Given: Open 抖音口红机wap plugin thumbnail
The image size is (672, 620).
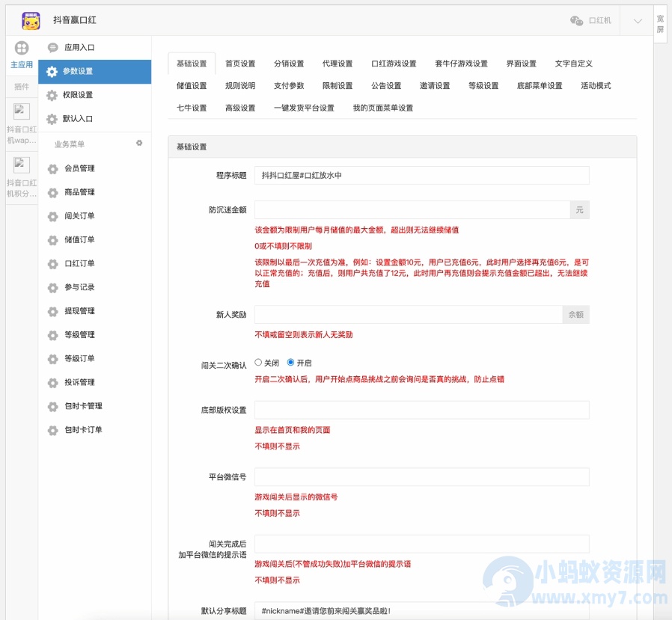Looking at the screenshot, I should [x=22, y=111].
